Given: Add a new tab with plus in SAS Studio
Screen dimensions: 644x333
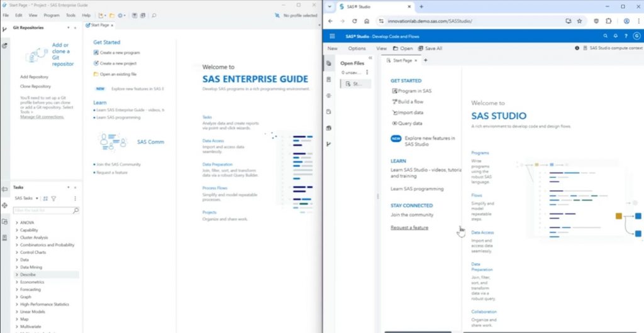Looking at the screenshot, I should 426,60.
